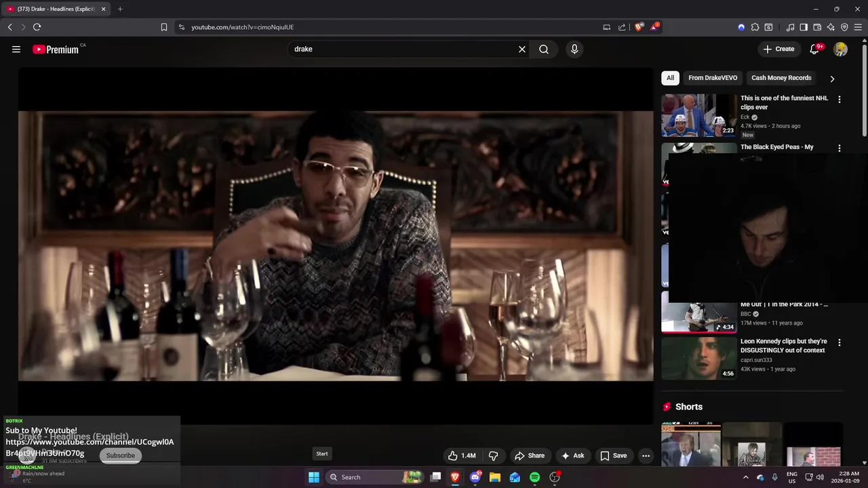Install or cast via the address bar screen icon
This screenshot has width=868, height=488.
[607, 27]
